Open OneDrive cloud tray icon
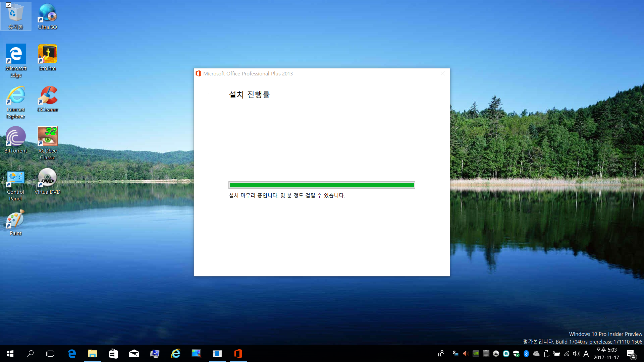This screenshot has width=644, height=362. coord(536,354)
